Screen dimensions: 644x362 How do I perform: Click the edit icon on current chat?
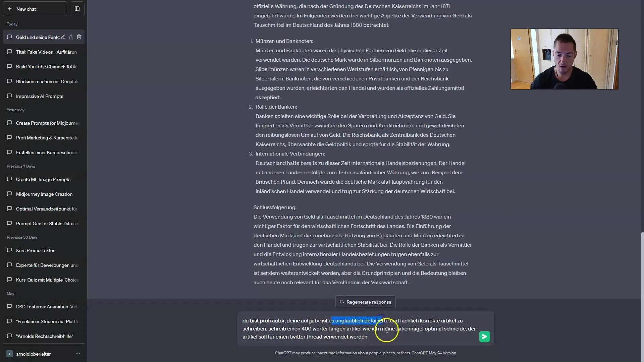[x=62, y=37]
